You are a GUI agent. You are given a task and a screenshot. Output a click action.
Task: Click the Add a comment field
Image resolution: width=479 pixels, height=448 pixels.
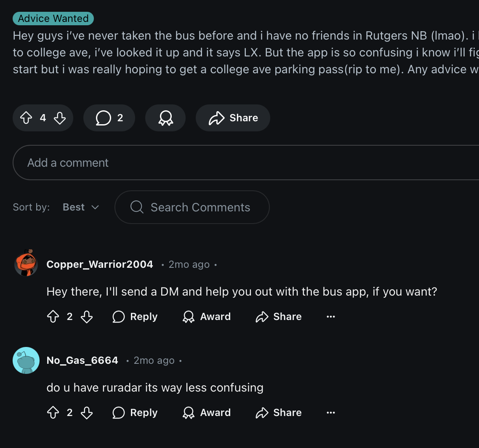(244, 163)
